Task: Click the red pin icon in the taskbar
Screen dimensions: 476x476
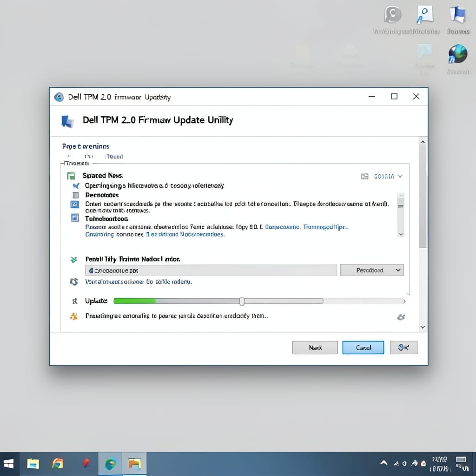Action: coord(86,463)
